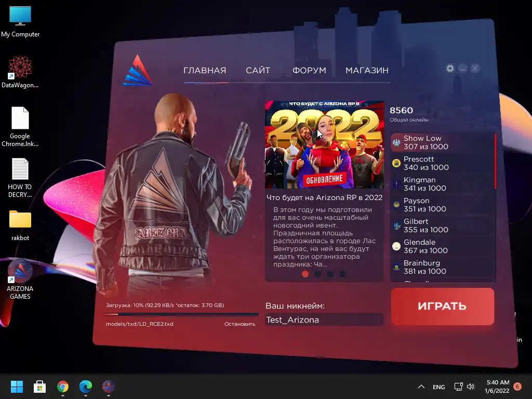Select second news carousel dot

(317, 274)
